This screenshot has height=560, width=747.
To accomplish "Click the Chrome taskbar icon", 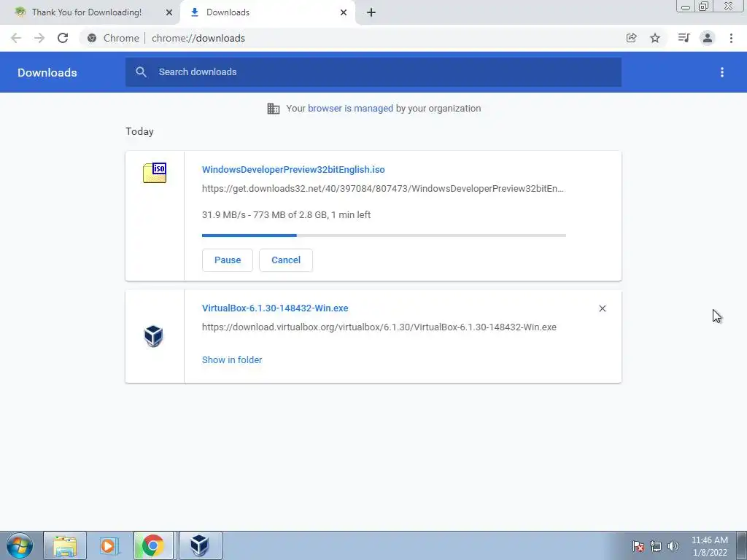I will point(153,545).
